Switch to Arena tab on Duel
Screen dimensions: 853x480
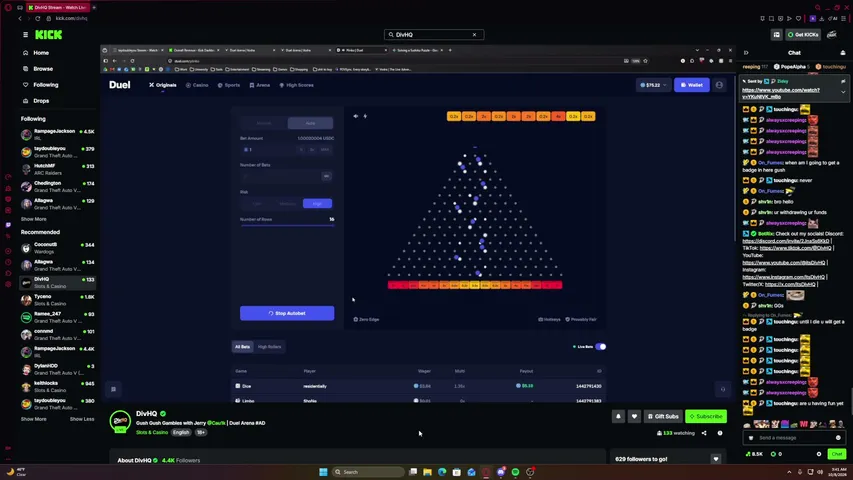click(259, 85)
